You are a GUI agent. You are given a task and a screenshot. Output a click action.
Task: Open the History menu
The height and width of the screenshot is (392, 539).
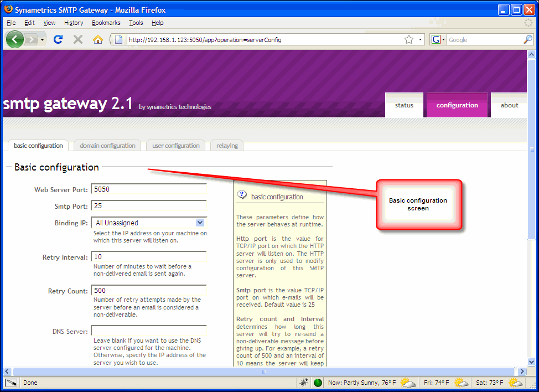pos(74,23)
